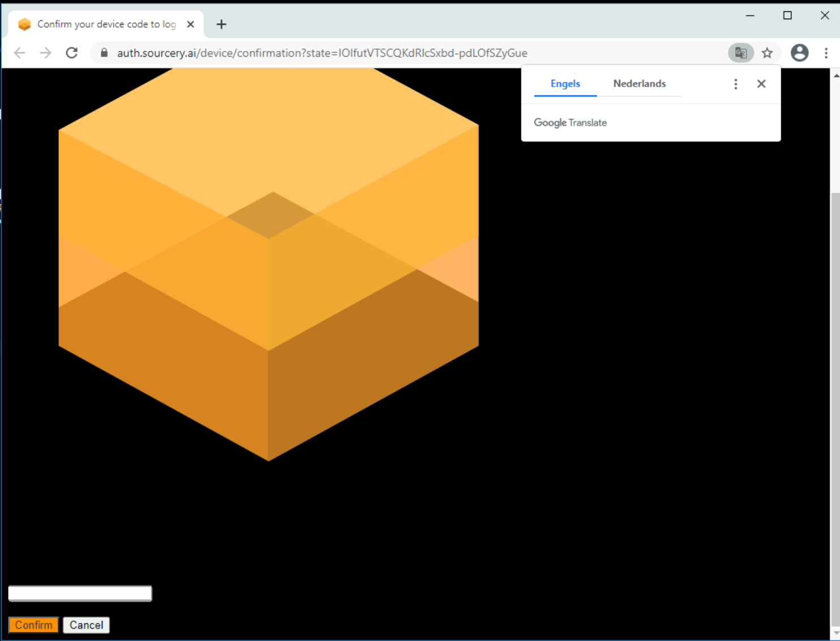840x641 pixels.
Task: Open the Chrome three-dot menu
Action: pos(826,53)
